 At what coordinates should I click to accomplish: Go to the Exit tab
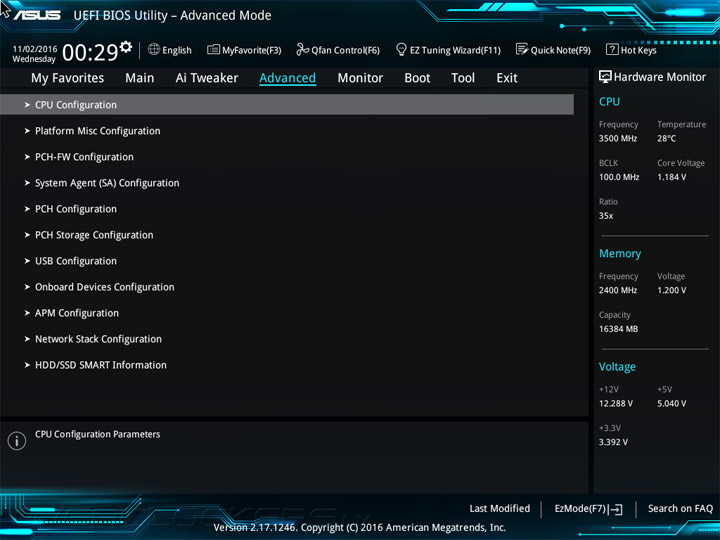pyautogui.click(x=507, y=78)
